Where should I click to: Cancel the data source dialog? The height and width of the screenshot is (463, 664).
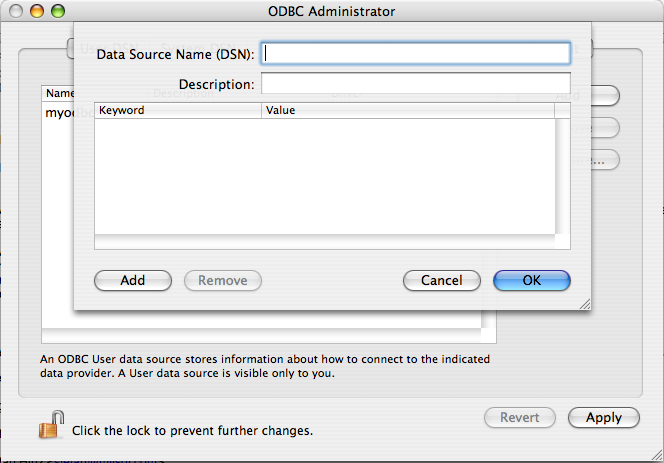pos(441,281)
